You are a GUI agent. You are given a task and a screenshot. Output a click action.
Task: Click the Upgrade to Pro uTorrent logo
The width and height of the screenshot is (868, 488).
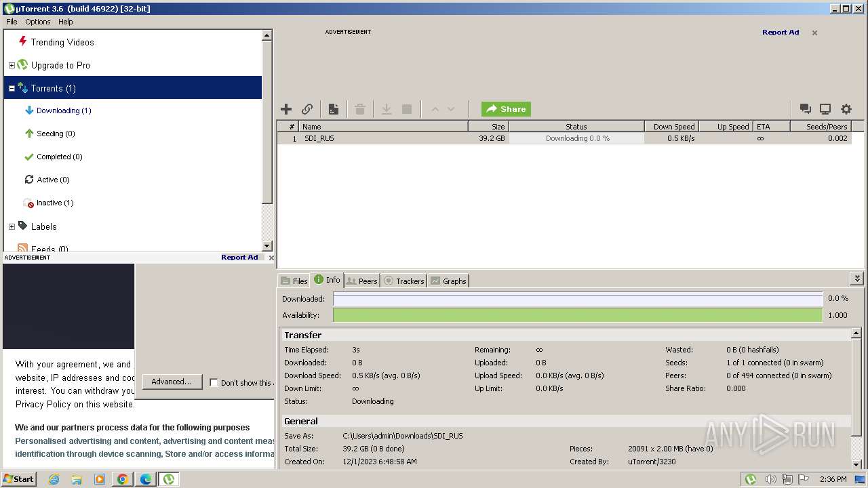click(x=22, y=65)
